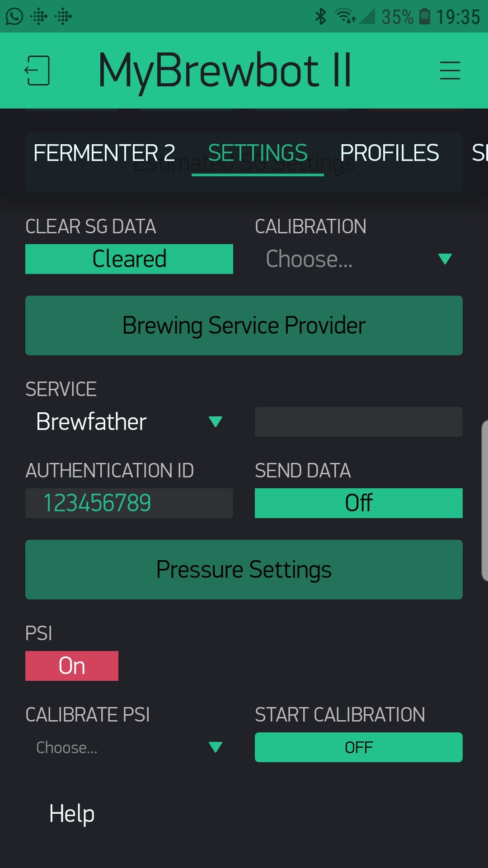Open the Calibration Choose dropdown
This screenshot has width=488, height=868.
click(x=359, y=259)
